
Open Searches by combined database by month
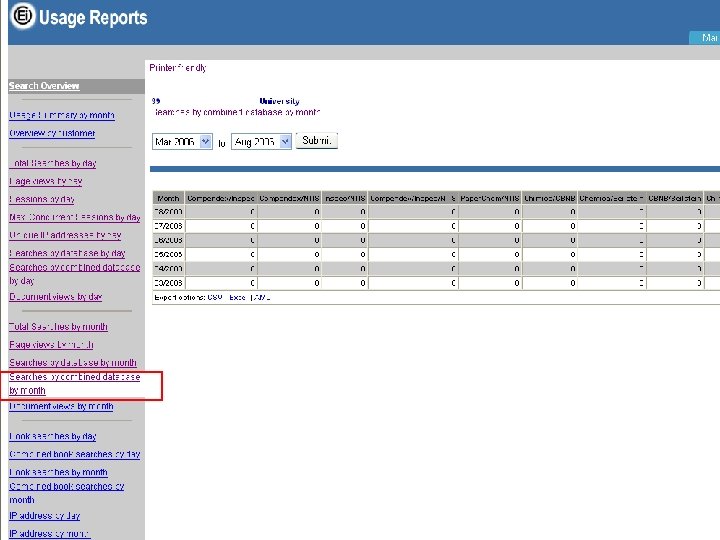pos(74,383)
